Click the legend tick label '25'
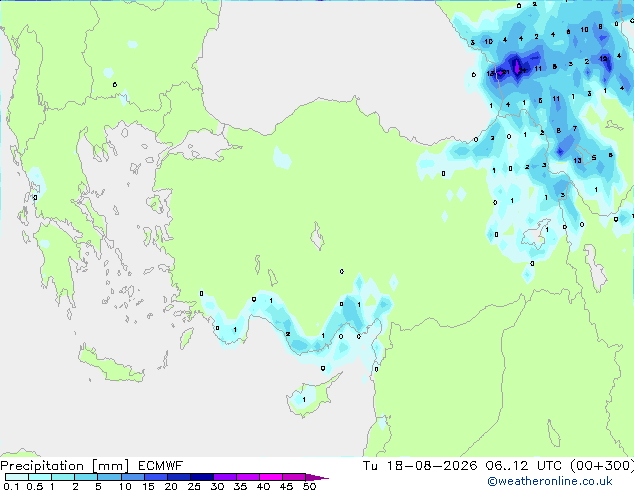Image resolution: width=634 pixels, height=490 pixels. pyautogui.click(x=194, y=486)
